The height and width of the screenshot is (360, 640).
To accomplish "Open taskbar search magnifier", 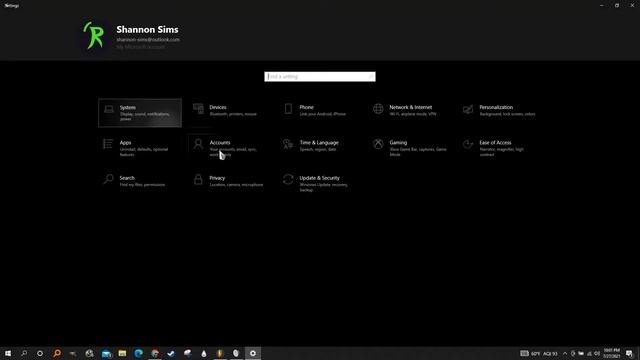I will coord(24,353).
